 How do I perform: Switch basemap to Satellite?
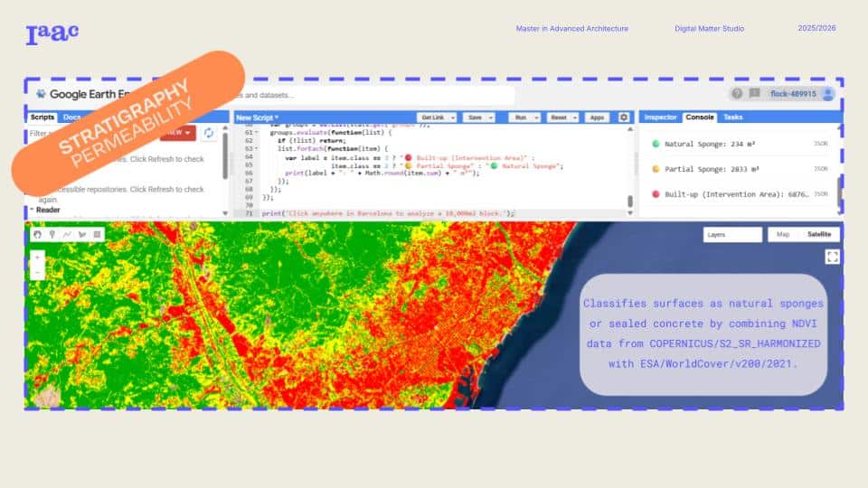[x=823, y=235]
